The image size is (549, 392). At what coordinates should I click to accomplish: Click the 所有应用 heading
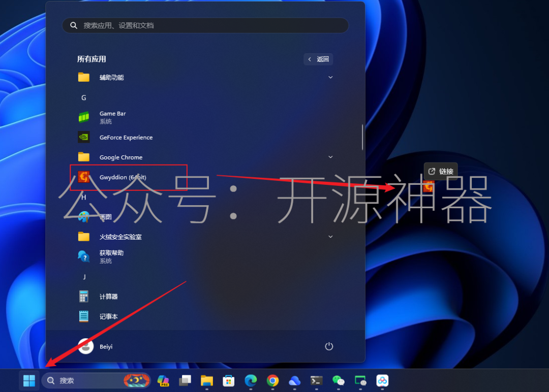91,59
